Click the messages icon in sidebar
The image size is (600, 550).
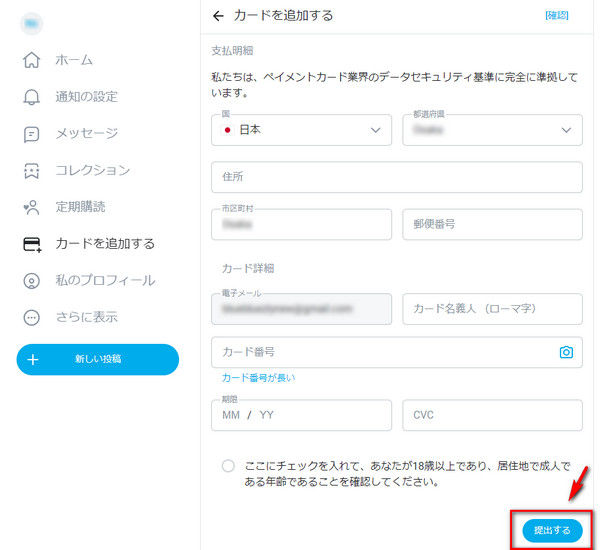pos(32,134)
